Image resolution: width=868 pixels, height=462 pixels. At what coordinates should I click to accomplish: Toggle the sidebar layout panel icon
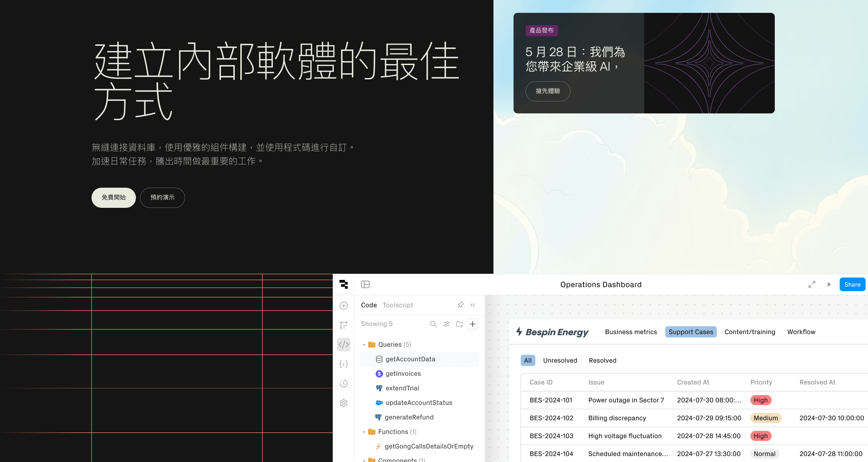[365, 284]
